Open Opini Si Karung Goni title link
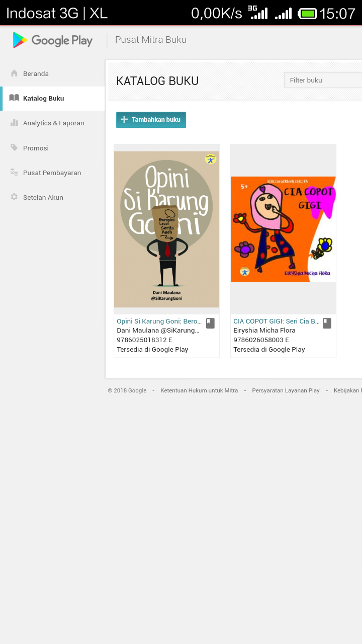 (x=159, y=321)
